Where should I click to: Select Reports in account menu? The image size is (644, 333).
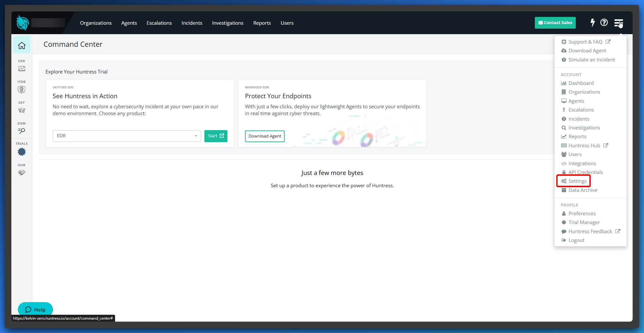574,137
